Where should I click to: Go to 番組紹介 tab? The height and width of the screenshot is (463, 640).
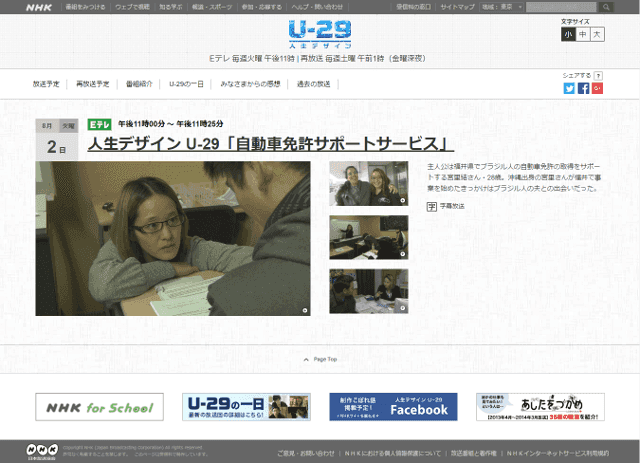click(x=139, y=84)
